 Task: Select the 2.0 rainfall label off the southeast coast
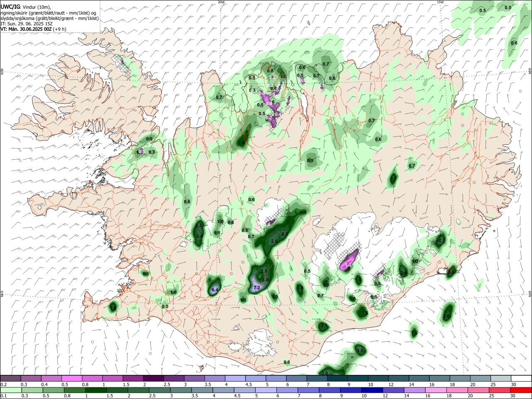[447, 316]
